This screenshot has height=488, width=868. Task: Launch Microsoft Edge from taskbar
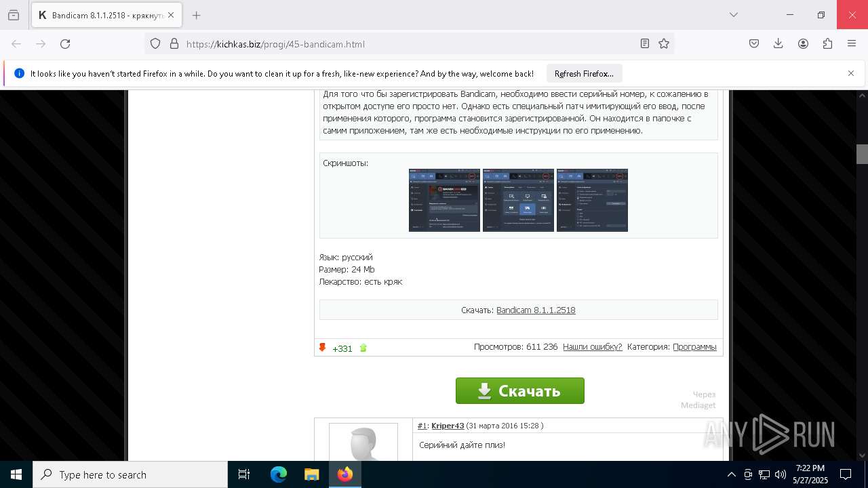279,474
